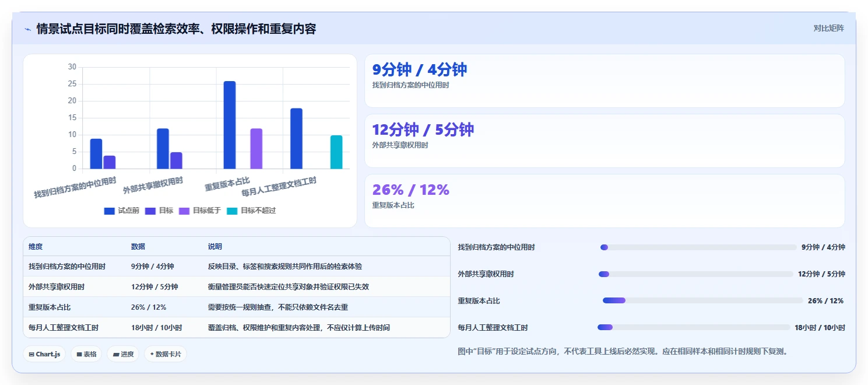The width and height of the screenshot is (868, 385).
Task: Click the header title about 情景试点目标
Action: coord(176,29)
